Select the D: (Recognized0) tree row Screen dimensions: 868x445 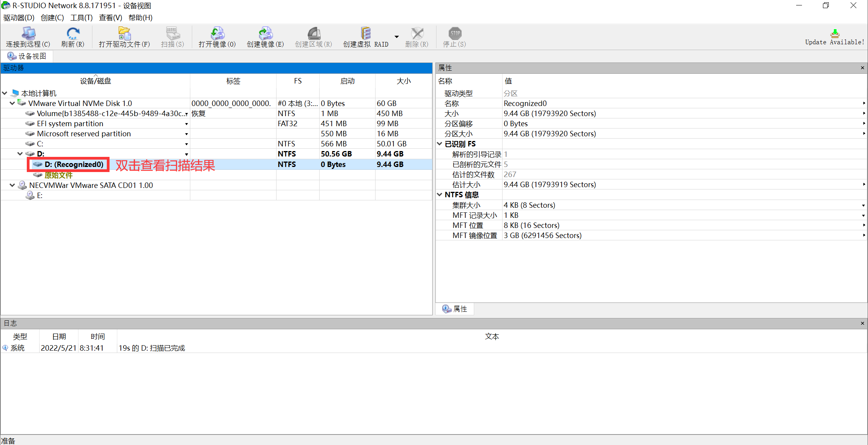pyautogui.click(x=216, y=164)
